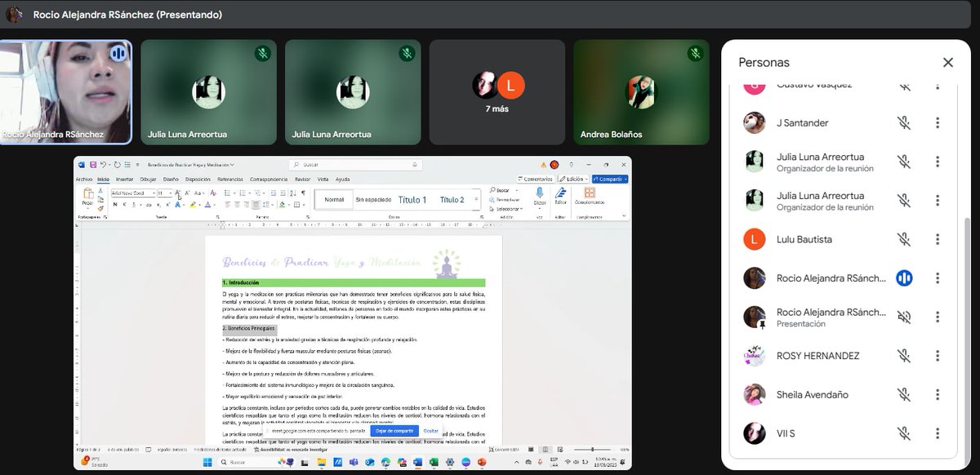Open Complementos add-ins in the ribbon

590,196
